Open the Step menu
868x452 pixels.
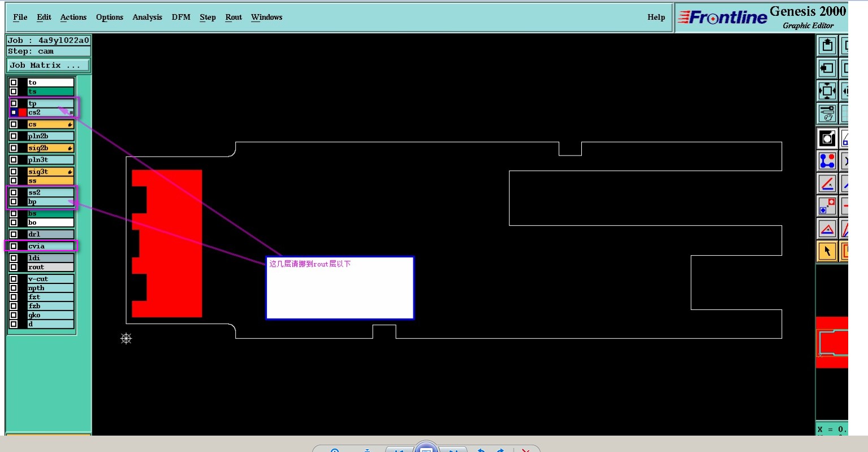click(208, 18)
